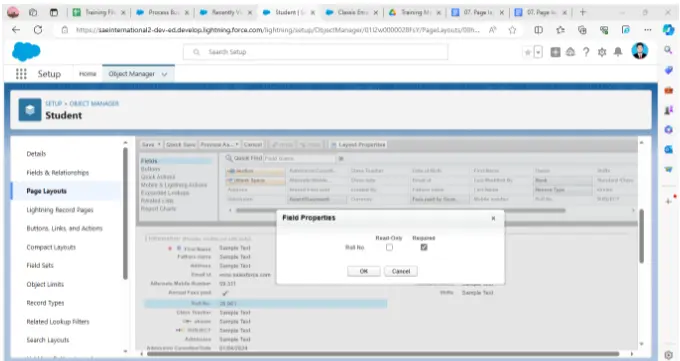Open the Edge sidebar tools briefcase icon

(x=668, y=90)
